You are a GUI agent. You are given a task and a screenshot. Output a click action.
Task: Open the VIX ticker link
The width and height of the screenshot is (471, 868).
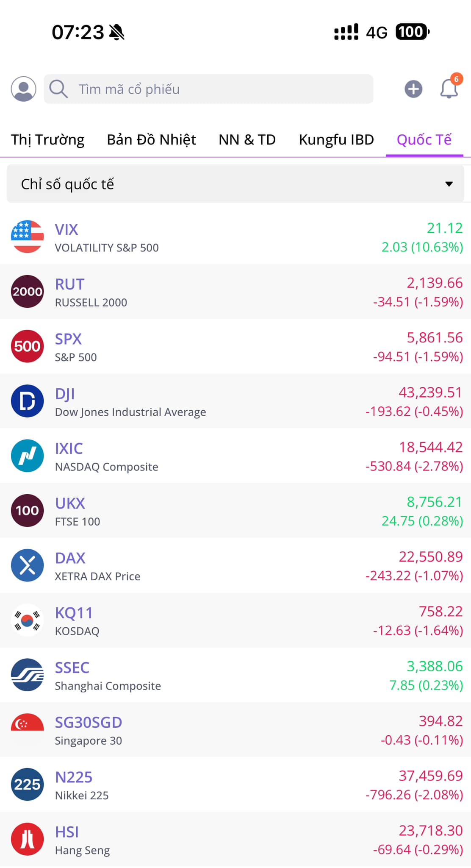coord(66,229)
